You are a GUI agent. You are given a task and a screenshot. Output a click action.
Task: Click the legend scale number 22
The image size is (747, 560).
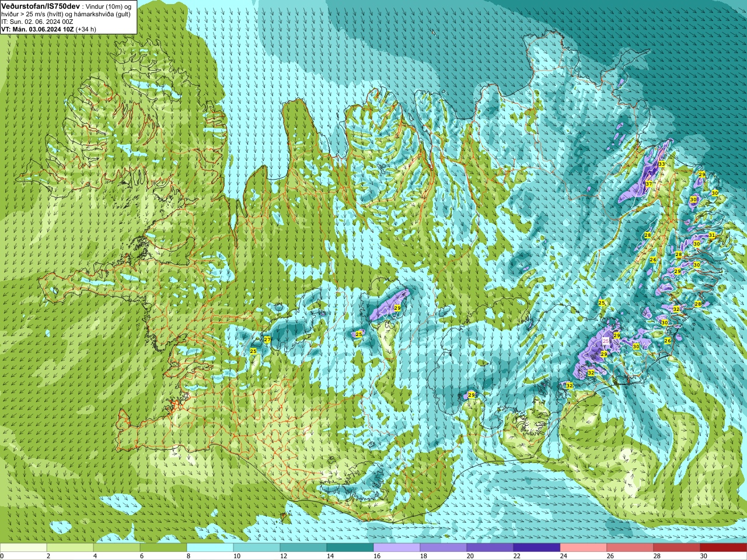coord(516,556)
